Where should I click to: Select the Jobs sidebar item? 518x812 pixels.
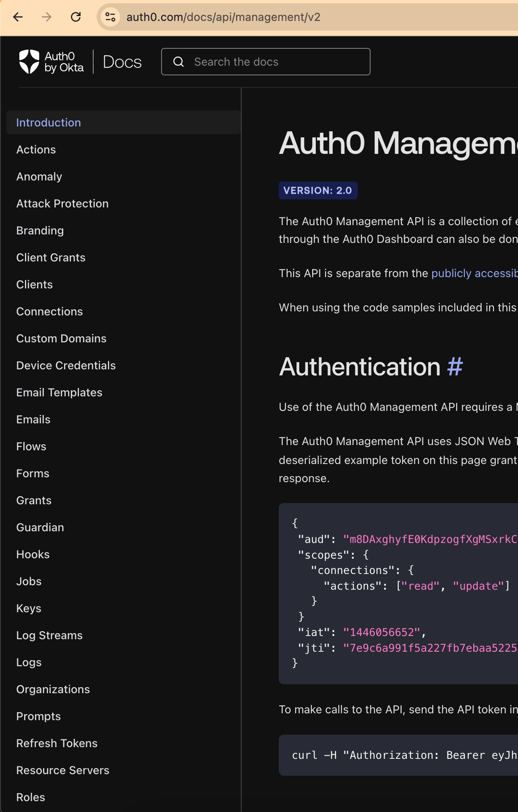click(29, 581)
